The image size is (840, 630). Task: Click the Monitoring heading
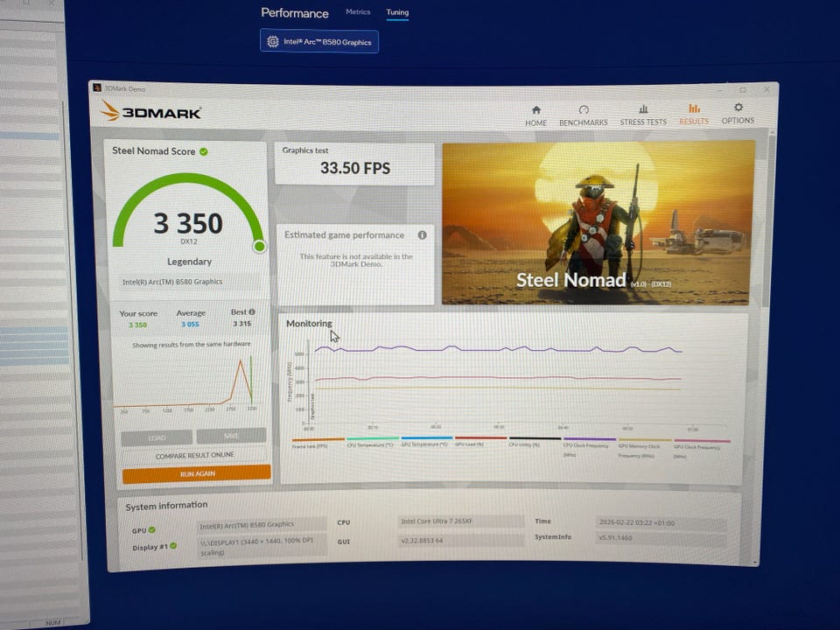309,324
